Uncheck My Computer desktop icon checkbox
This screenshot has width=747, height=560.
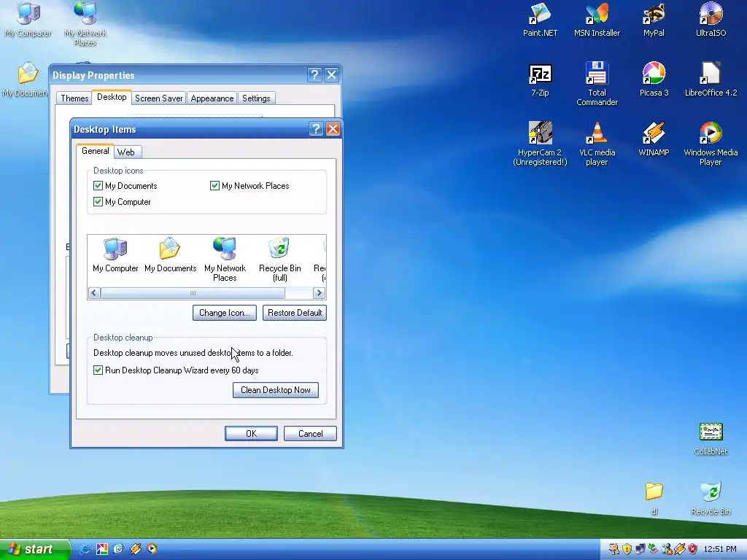click(x=98, y=202)
